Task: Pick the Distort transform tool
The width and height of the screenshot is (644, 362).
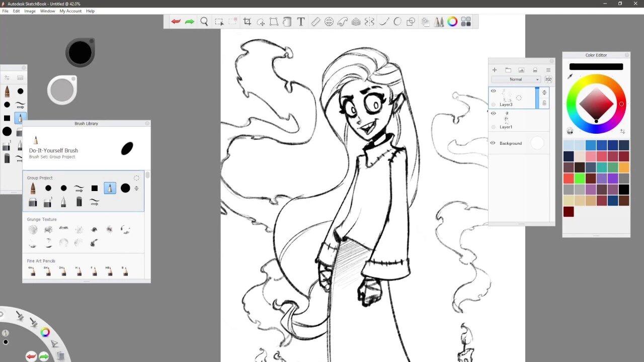Action: click(x=274, y=22)
